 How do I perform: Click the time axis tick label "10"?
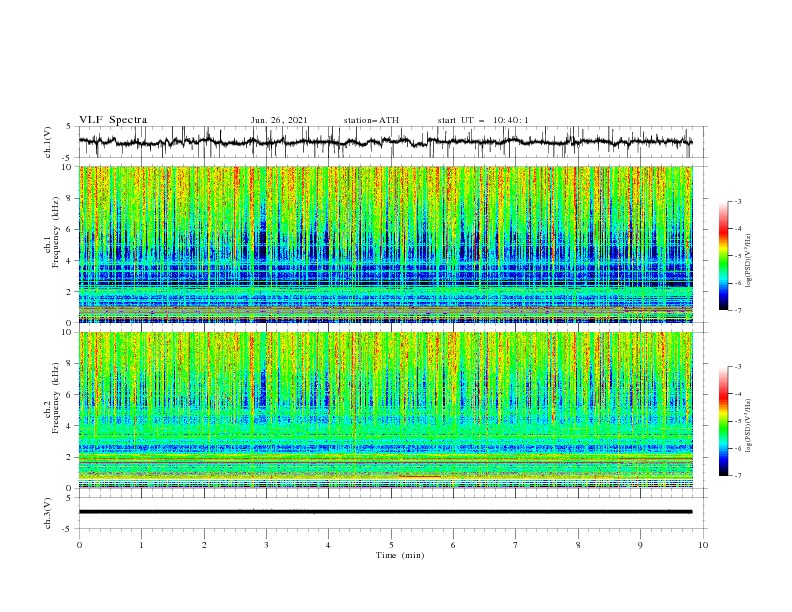[703, 545]
